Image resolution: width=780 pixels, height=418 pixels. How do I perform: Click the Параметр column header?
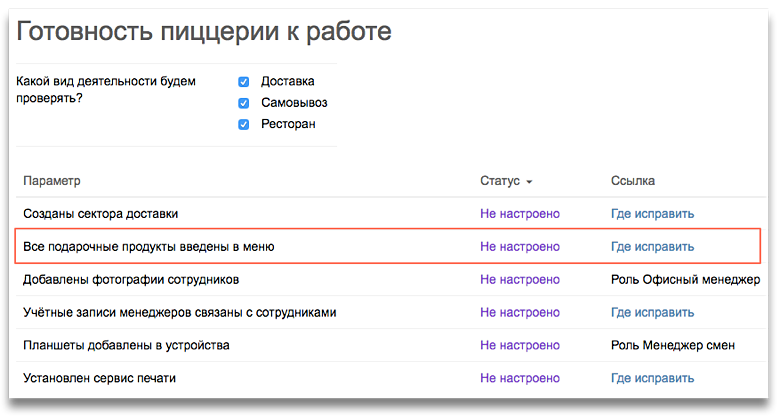[x=52, y=181]
